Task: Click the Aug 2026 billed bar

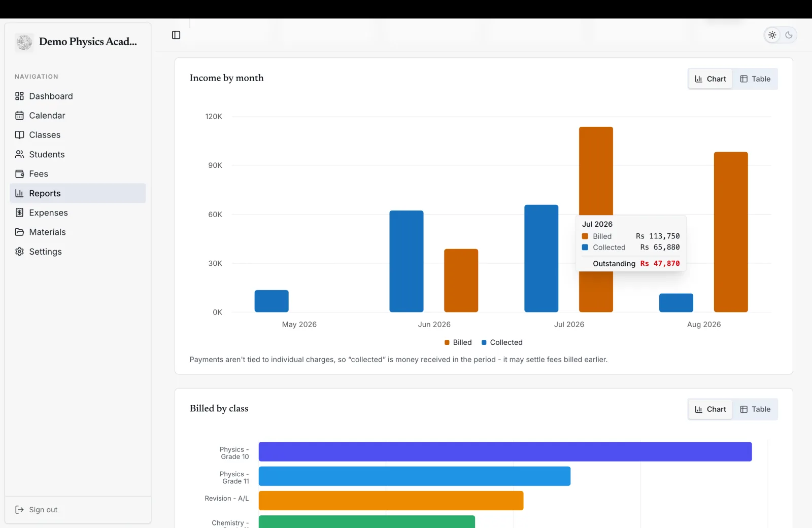Action: (x=731, y=232)
